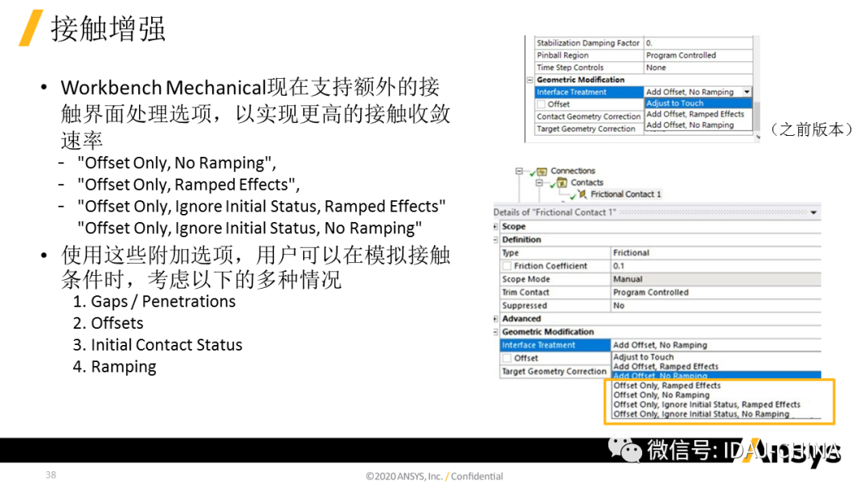The width and height of the screenshot is (868, 489).
Task: Select the Target Geometry Correction row in Frictional Contact details
Action: [x=555, y=372]
